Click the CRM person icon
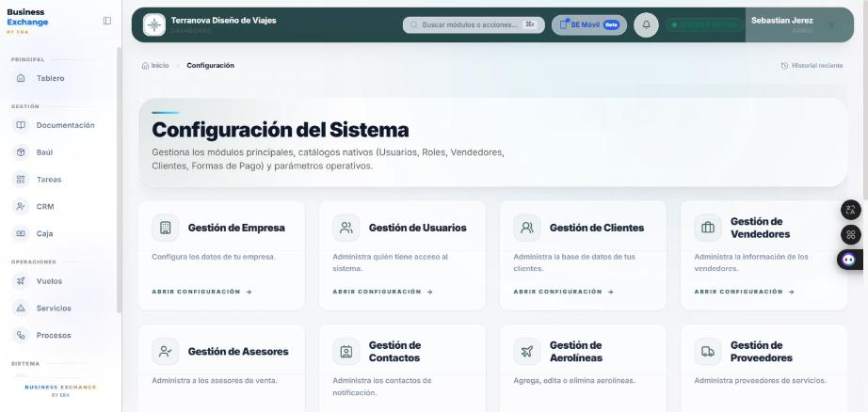868x412 pixels. coord(21,206)
